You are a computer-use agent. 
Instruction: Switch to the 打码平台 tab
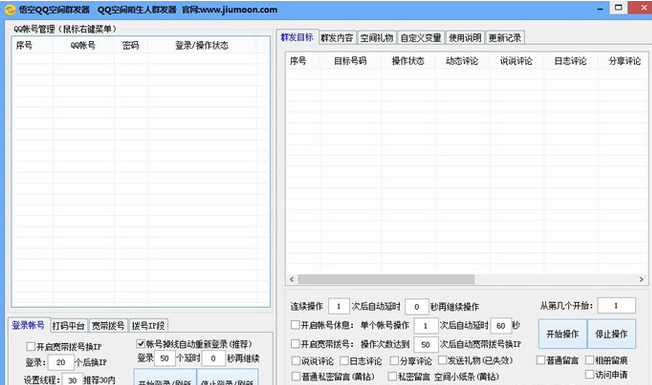point(68,326)
